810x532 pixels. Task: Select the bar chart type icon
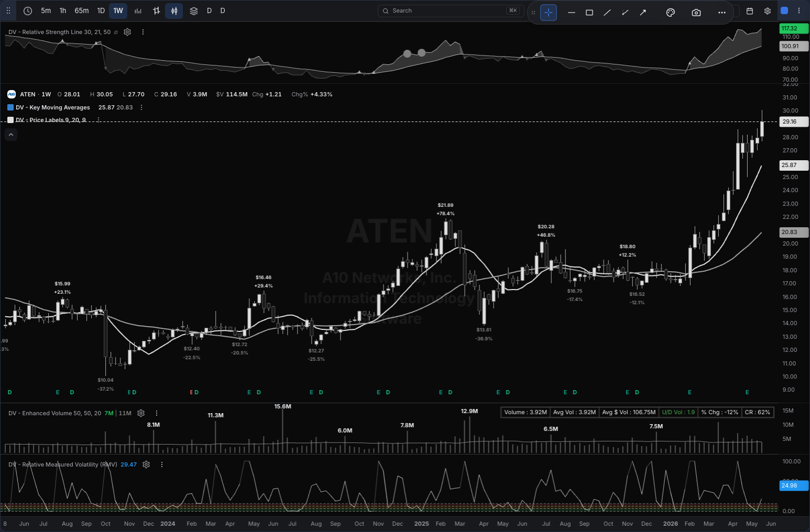pyautogui.click(x=138, y=10)
